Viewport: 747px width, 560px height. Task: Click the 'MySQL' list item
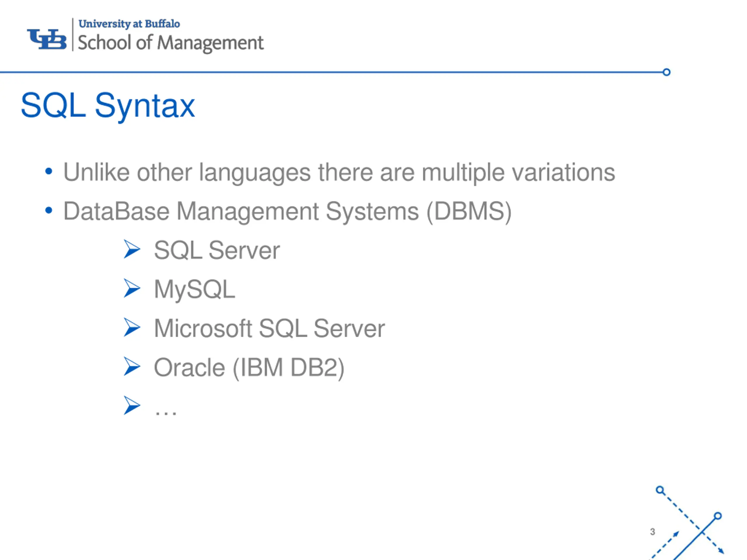[195, 290]
